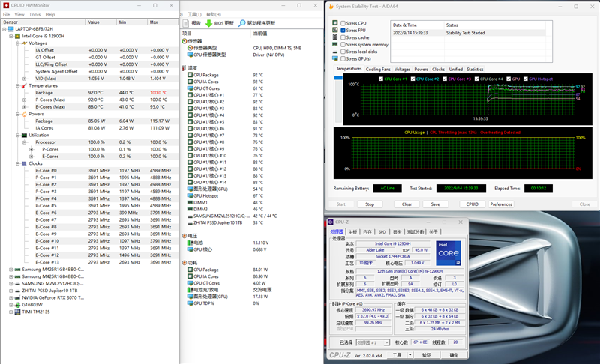Viewport: 600px width, 364px height.
Task: Select the NVIDIA GeForce RTX 3070 Ti icon
Action: 17,297
